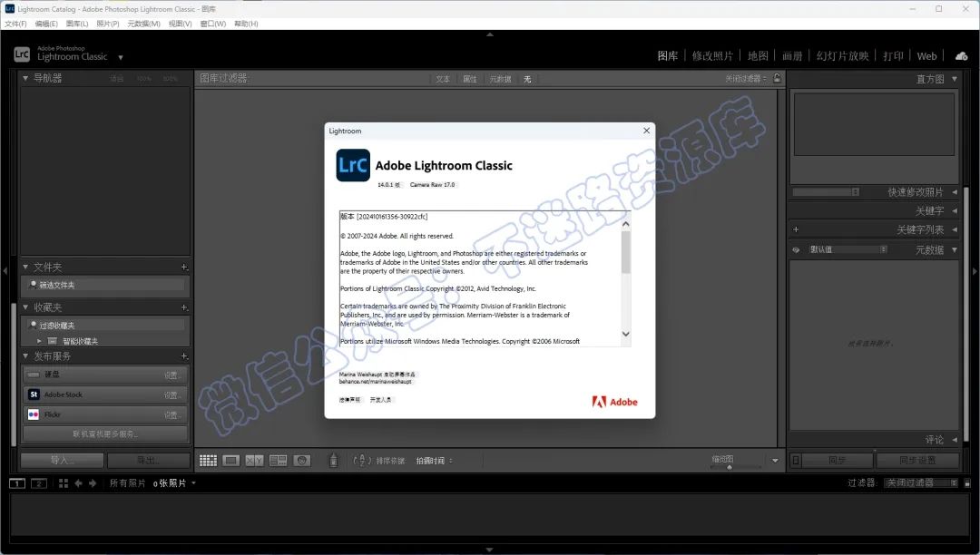This screenshot has width=980, height=555.
Task: Click the Import button
Action: [x=62, y=461]
